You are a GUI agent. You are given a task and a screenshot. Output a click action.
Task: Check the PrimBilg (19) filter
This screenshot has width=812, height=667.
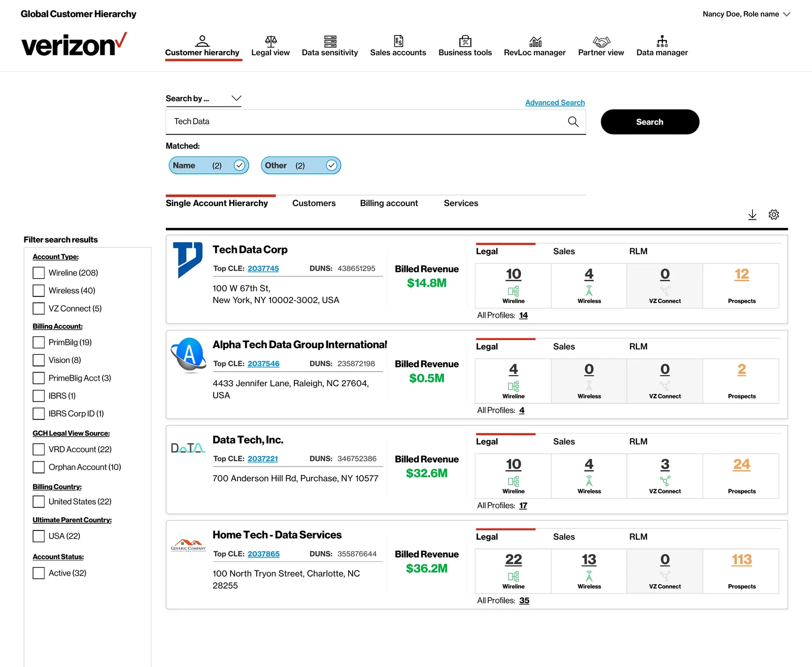(39, 343)
